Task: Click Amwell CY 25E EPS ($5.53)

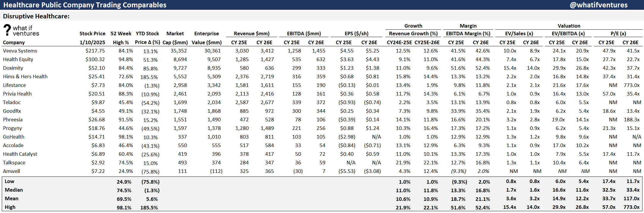Action: click(347, 171)
